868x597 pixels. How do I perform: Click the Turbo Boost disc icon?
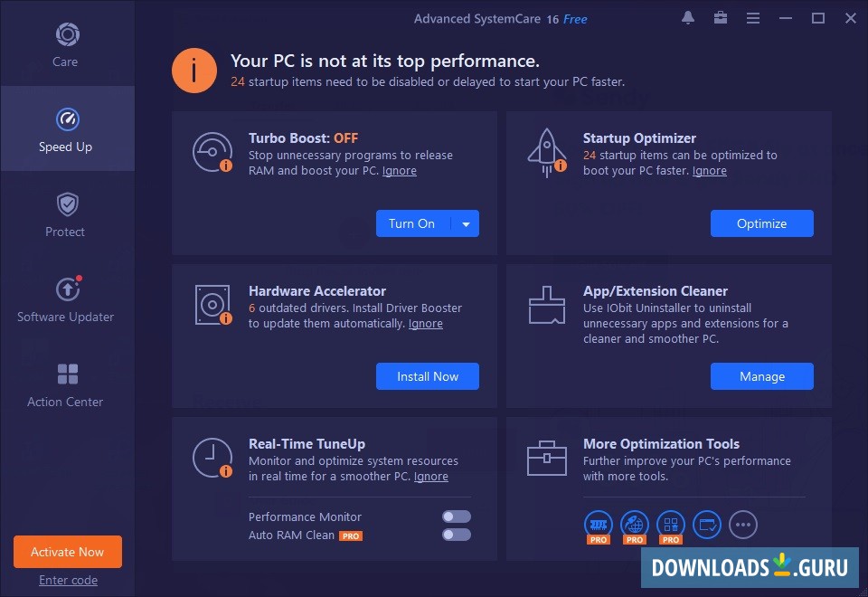tap(212, 152)
